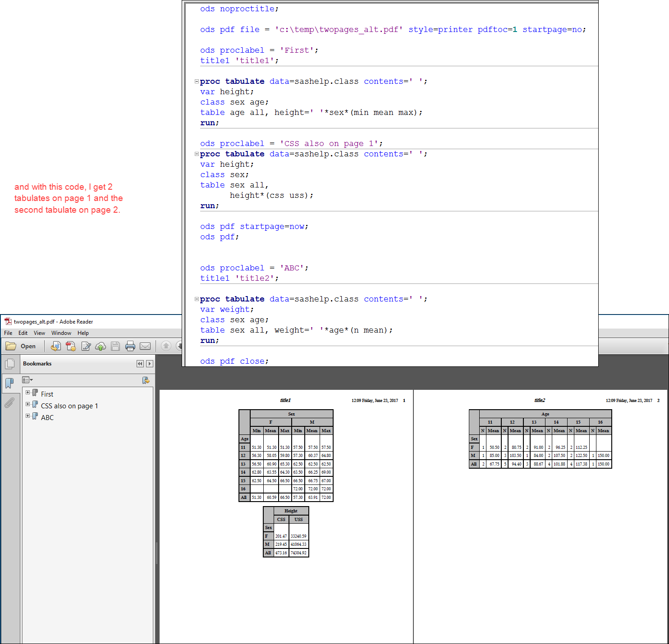Click the 'ods noproctitle;' code line
This screenshot has height=644, width=669.
click(x=239, y=9)
